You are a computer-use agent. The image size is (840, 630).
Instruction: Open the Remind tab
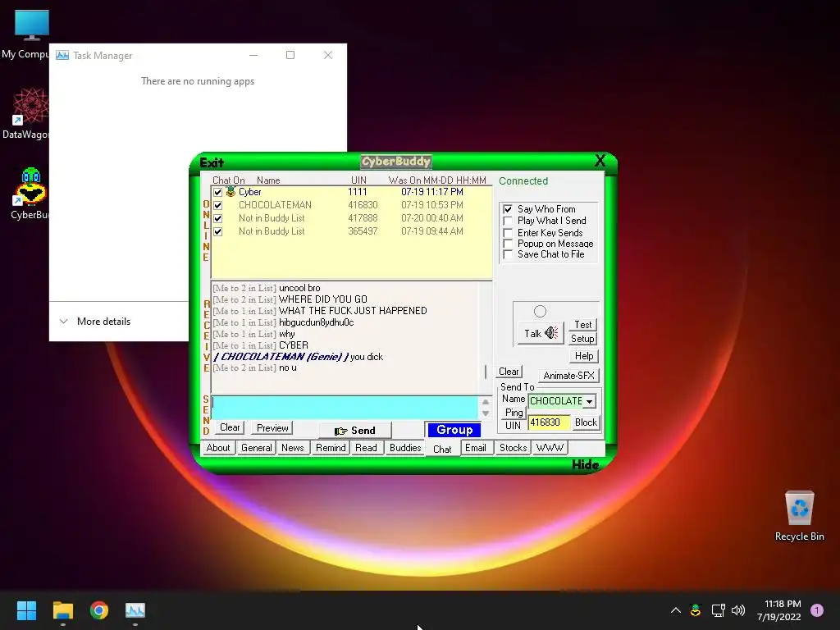click(331, 448)
